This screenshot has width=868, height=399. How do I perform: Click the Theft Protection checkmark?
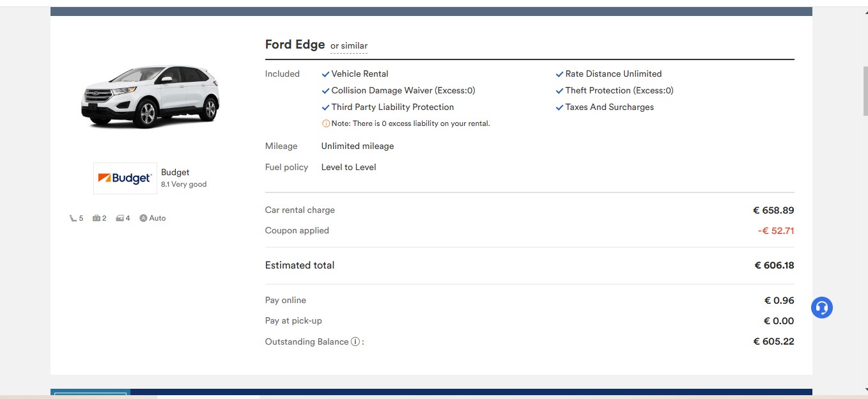560,91
